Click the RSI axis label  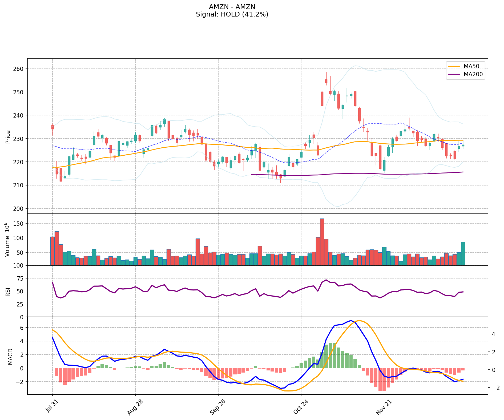pyautogui.click(x=8, y=292)
